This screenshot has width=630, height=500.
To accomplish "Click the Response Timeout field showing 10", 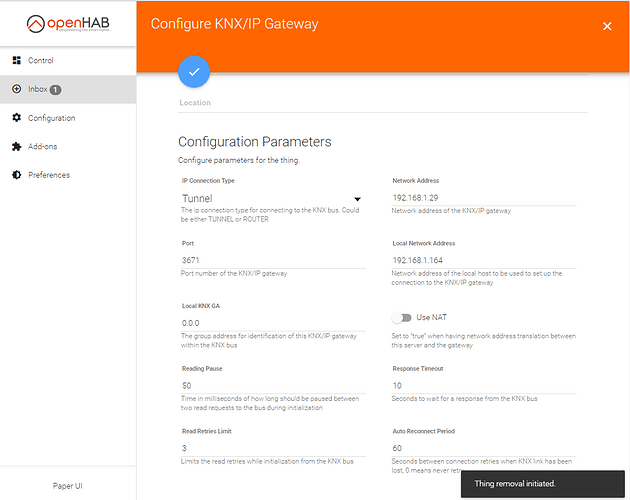I will tap(484, 386).
